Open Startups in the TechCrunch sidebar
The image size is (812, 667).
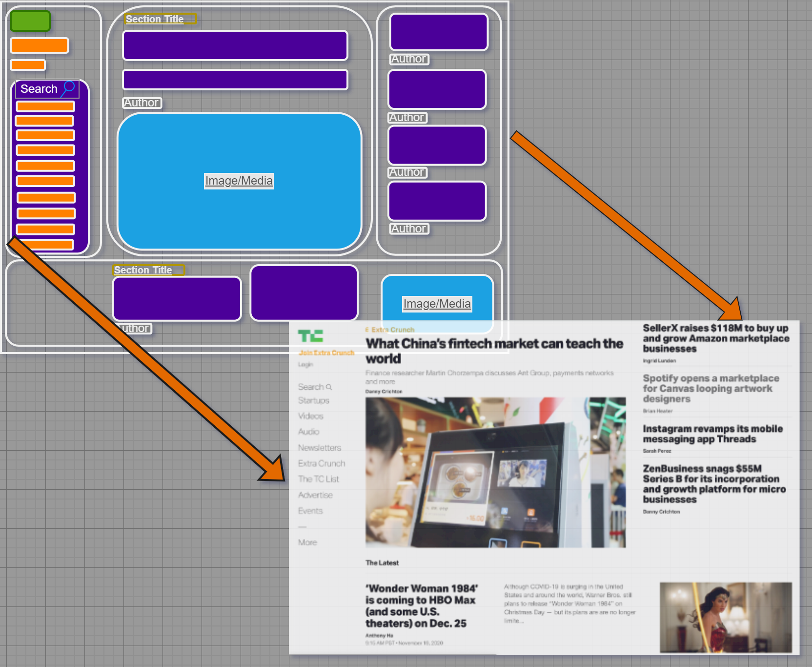click(314, 400)
